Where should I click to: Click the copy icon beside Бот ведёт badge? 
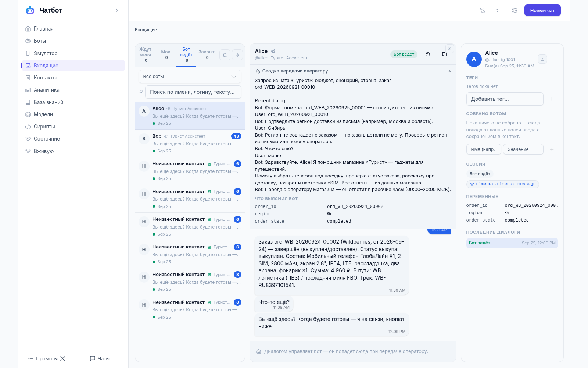point(444,54)
